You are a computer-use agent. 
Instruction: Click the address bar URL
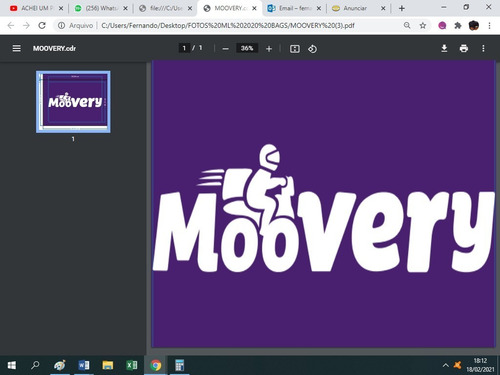point(228,25)
